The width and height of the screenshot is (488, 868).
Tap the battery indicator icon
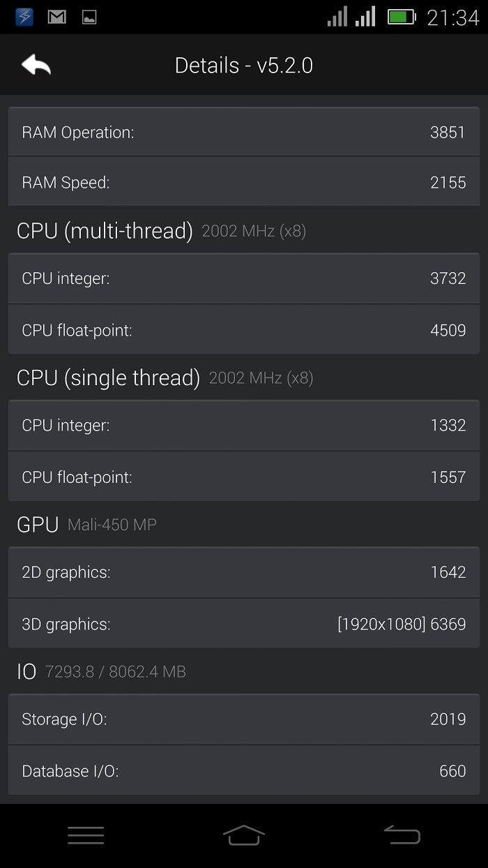401,17
